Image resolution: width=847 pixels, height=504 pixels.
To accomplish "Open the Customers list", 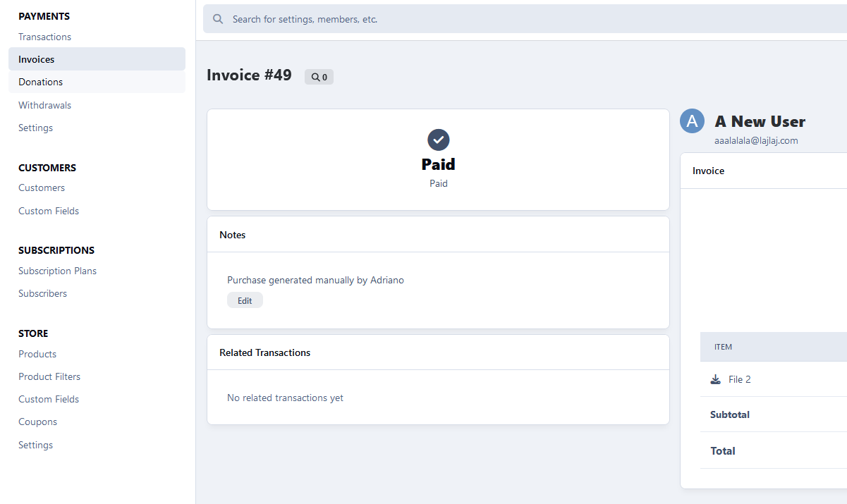I will [42, 188].
